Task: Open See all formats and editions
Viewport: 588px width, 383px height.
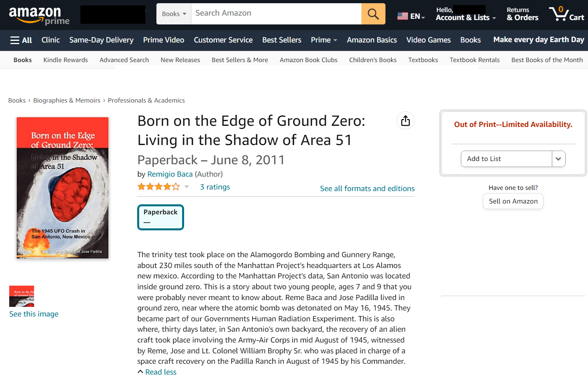Action: [367, 189]
